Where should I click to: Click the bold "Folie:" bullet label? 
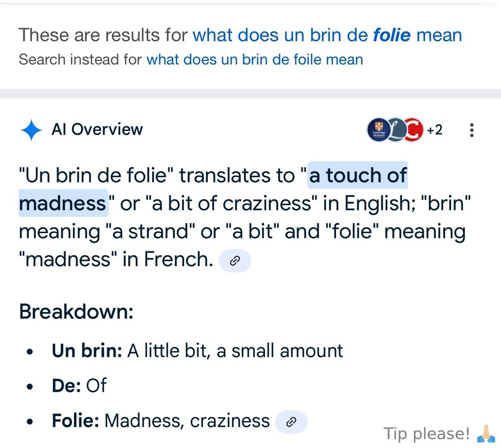tap(76, 421)
